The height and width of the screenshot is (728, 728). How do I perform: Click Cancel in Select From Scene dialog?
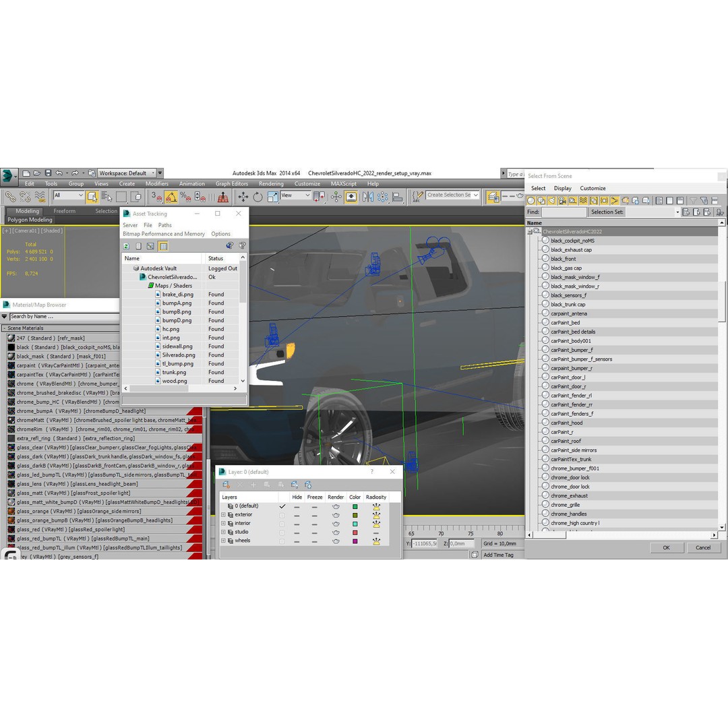(x=703, y=548)
